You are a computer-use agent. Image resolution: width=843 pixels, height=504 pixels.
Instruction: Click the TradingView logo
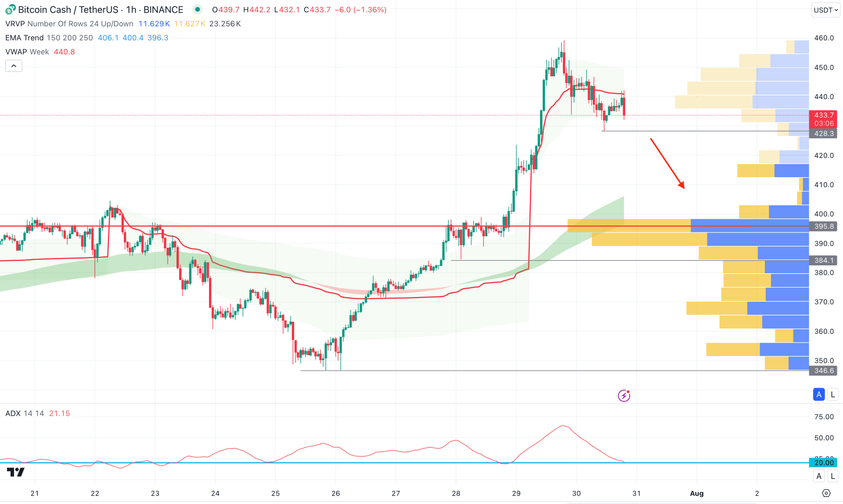click(x=16, y=472)
